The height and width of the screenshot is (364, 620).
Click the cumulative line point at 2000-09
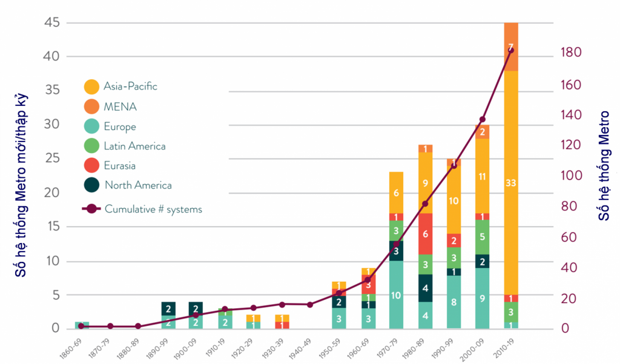coord(483,120)
